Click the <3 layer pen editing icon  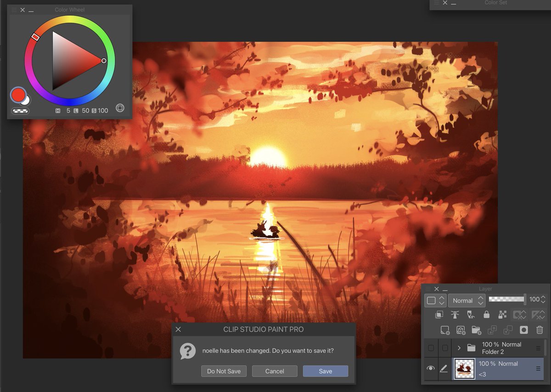coord(444,368)
